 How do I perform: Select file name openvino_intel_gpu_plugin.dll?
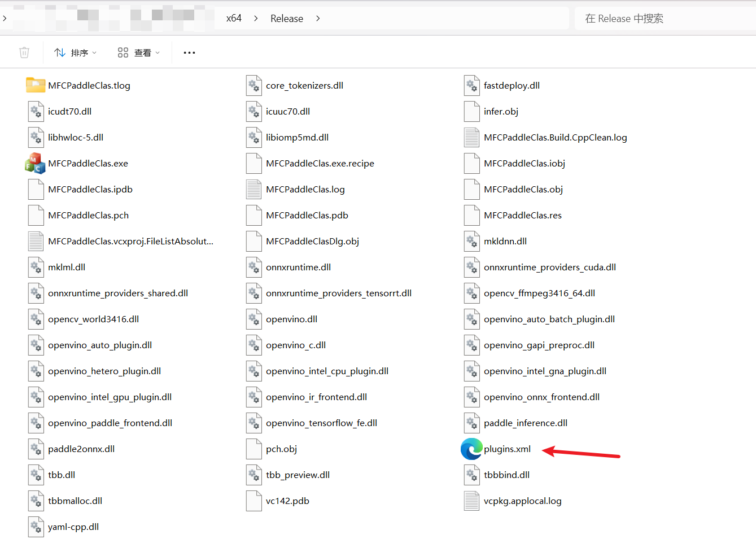110,397
